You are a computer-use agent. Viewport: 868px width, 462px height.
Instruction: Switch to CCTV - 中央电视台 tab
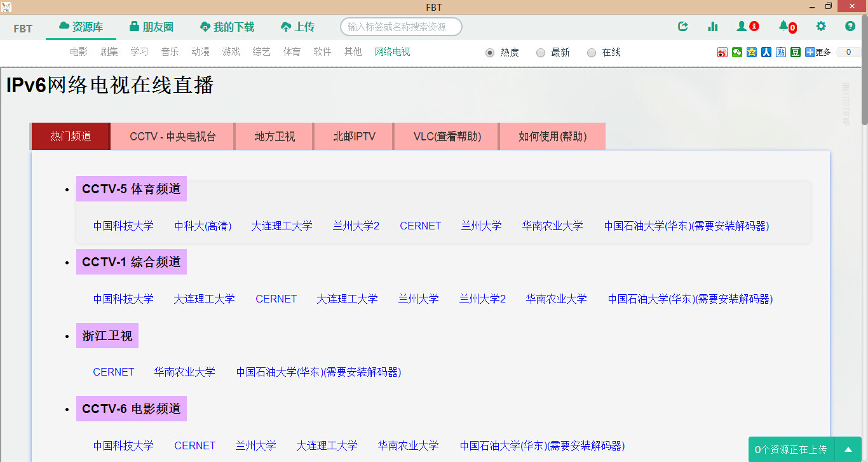click(173, 136)
